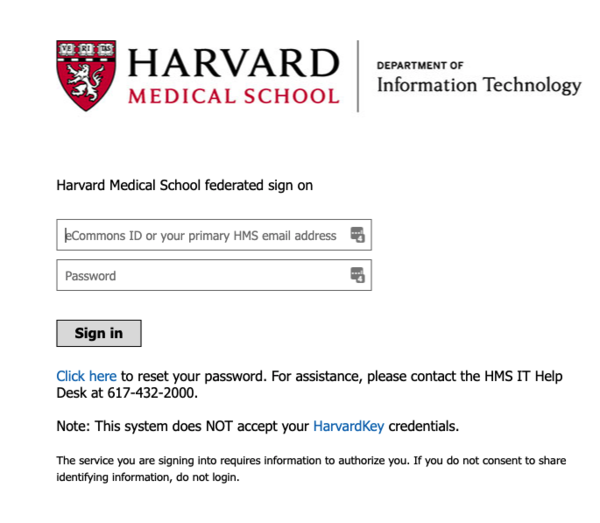Click the Sign in button
The image size is (600, 523).
99,333
